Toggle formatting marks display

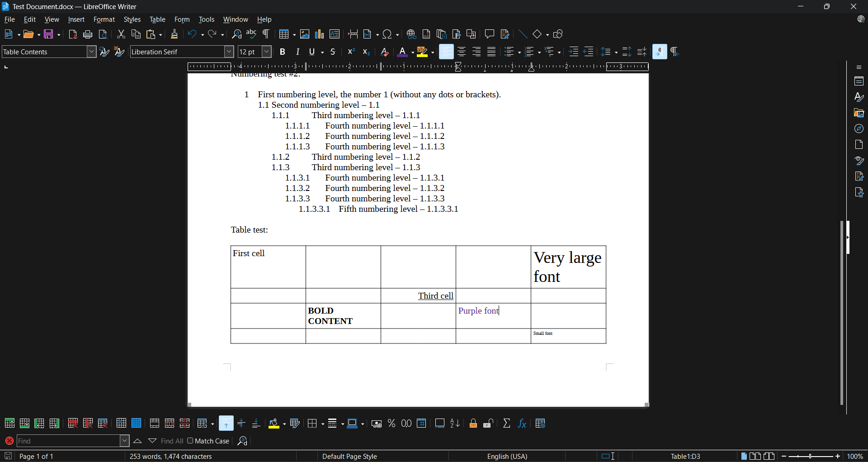266,34
